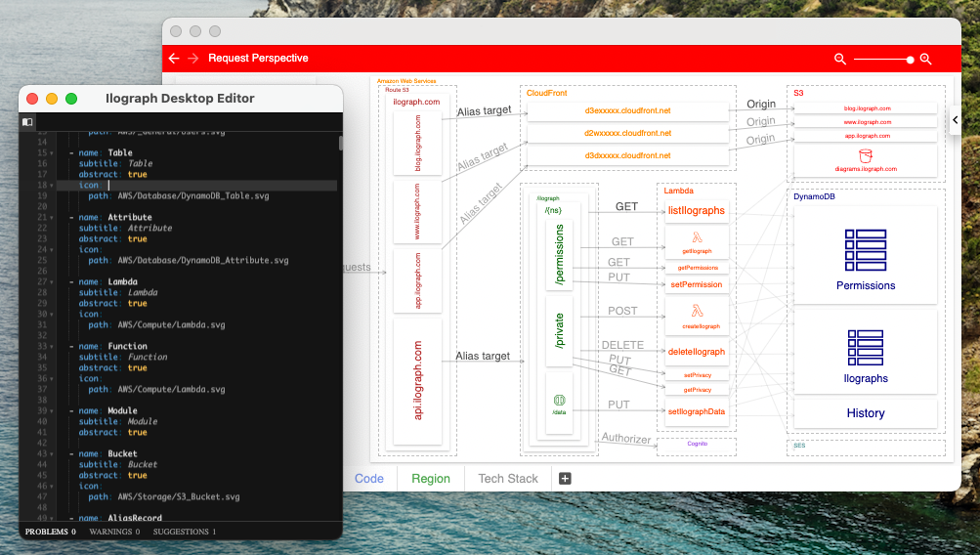Image resolution: width=980 pixels, height=555 pixels.
Task: Select the deleteIlograph Lambda node
Action: tap(697, 352)
